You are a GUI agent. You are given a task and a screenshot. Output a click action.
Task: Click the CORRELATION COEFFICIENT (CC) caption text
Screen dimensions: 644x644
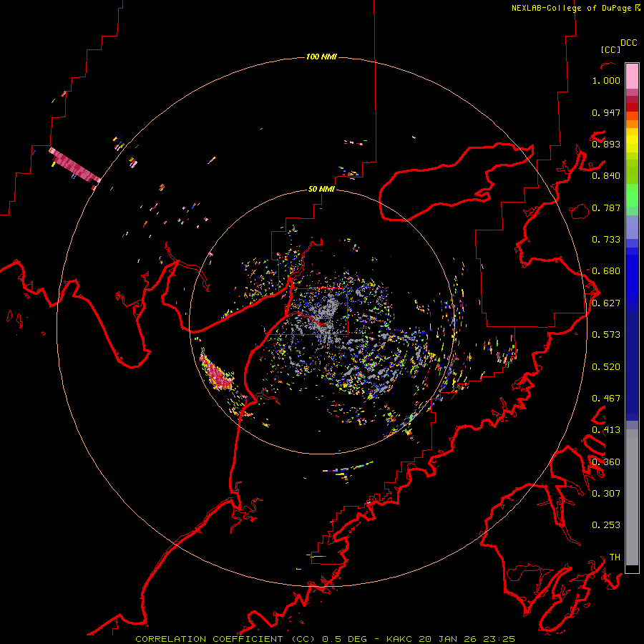click(x=225, y=639)
